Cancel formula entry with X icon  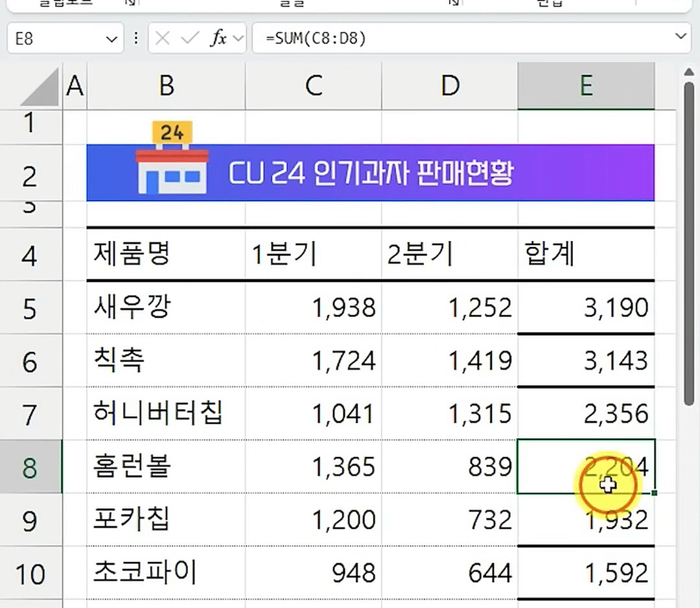(163, 38)
